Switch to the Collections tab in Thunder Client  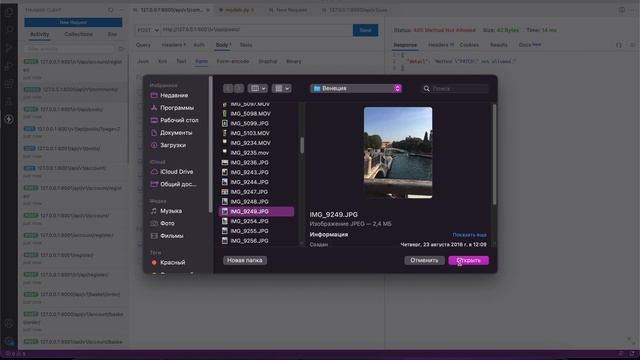[x=78, y=34]
